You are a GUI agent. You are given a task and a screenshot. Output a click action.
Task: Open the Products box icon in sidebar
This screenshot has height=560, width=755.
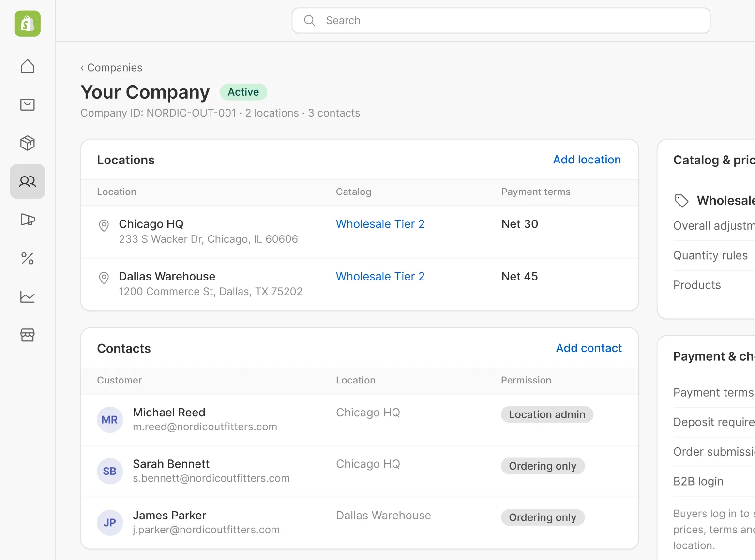[x=28, y=143]
